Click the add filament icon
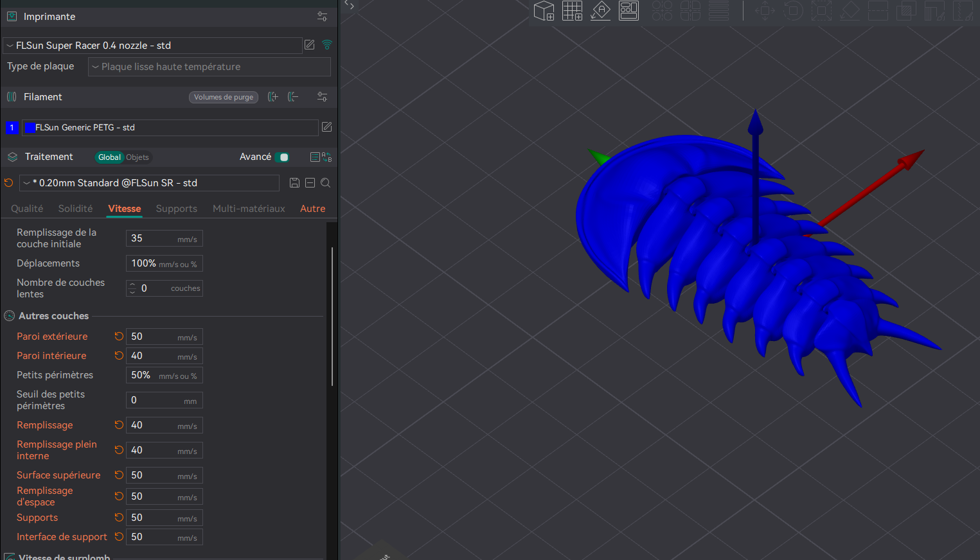980x560 pixels. click(273, 97)
